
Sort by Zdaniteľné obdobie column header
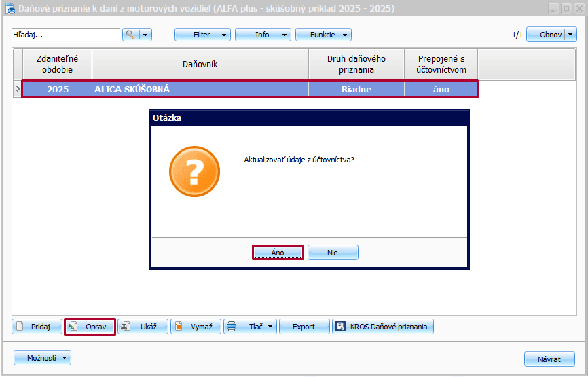57,65
